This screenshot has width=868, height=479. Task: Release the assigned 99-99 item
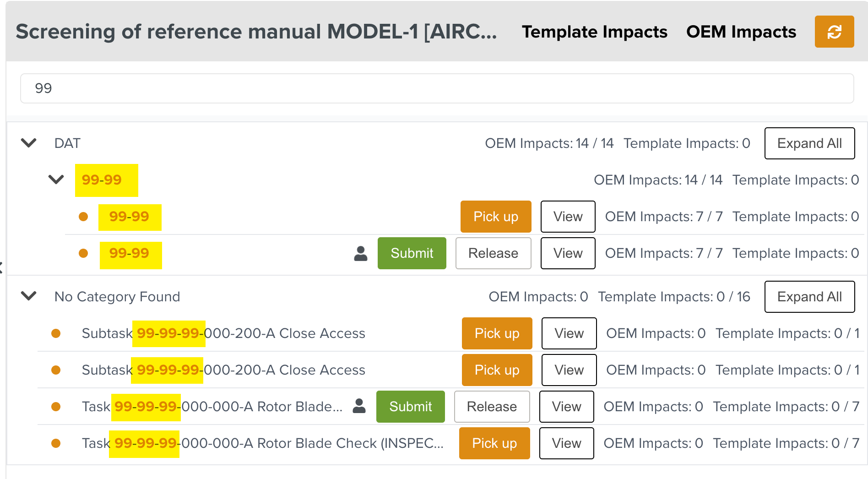pos(493,253)
